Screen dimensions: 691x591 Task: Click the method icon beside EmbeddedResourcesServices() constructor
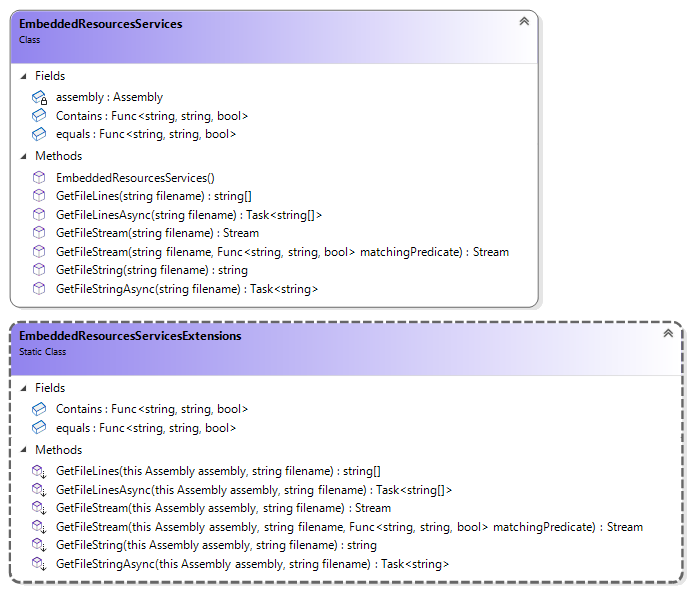(x=39, y=178)
